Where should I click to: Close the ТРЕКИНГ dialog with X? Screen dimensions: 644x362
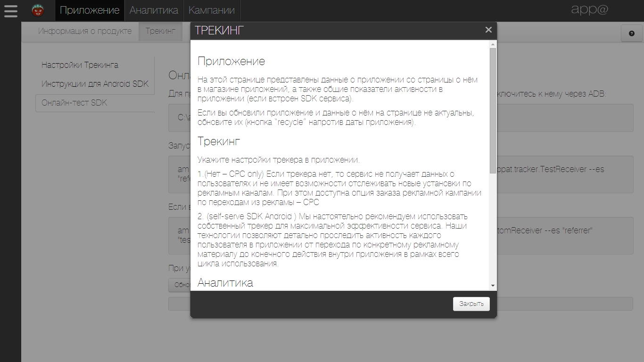[488, 30]
